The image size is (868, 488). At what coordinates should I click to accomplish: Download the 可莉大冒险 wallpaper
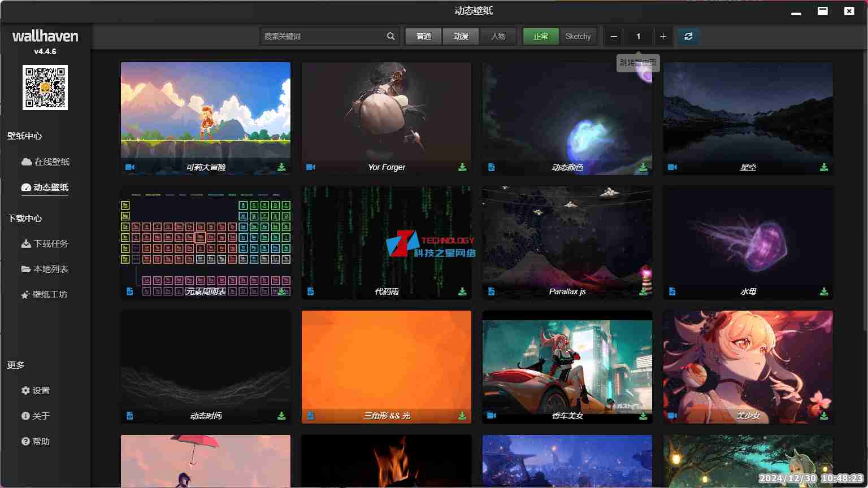click(x=281, y=167)
